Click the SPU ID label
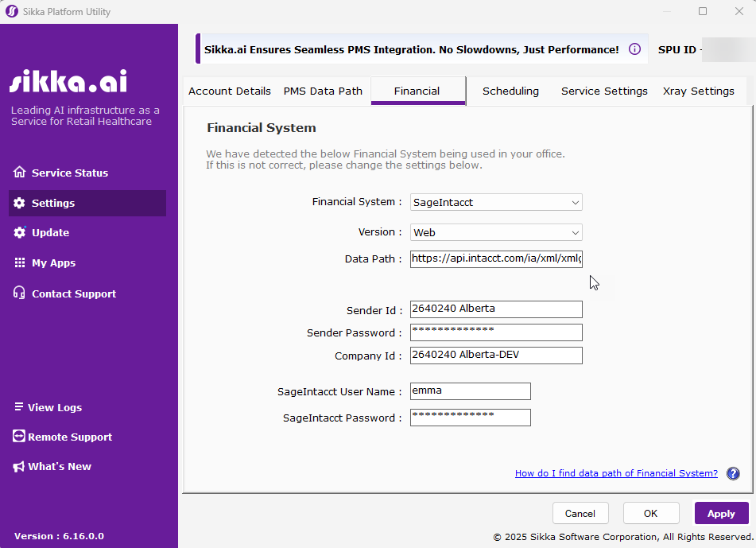The image size is (756, 548). pos(677,49)
